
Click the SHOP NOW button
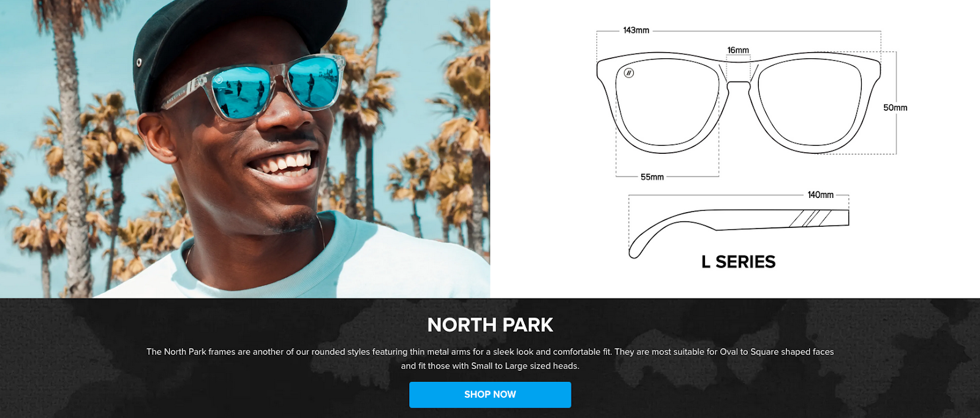[x=490, y=395]
